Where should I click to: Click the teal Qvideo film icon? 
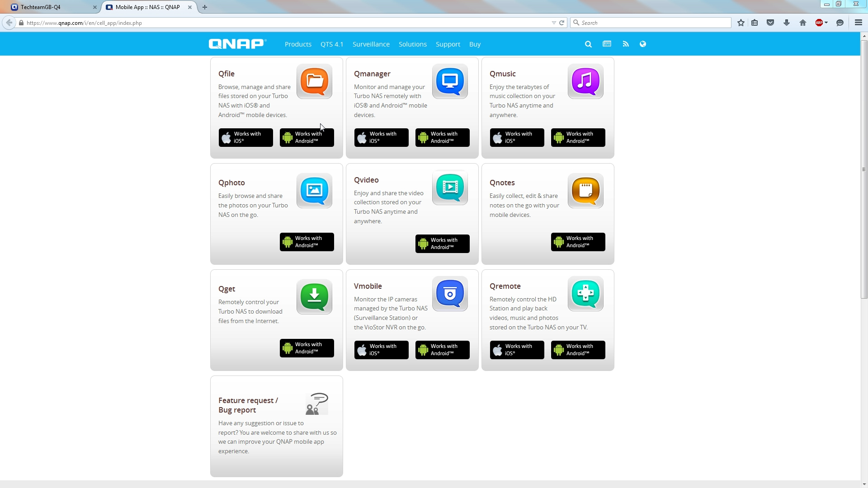point(450,188)
